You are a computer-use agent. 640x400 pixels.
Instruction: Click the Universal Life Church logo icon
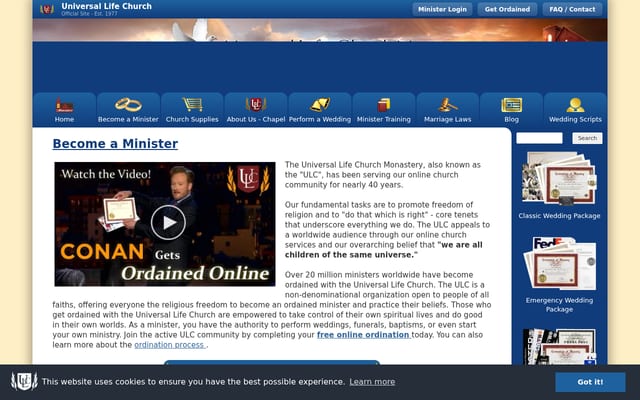click(47, 9)
